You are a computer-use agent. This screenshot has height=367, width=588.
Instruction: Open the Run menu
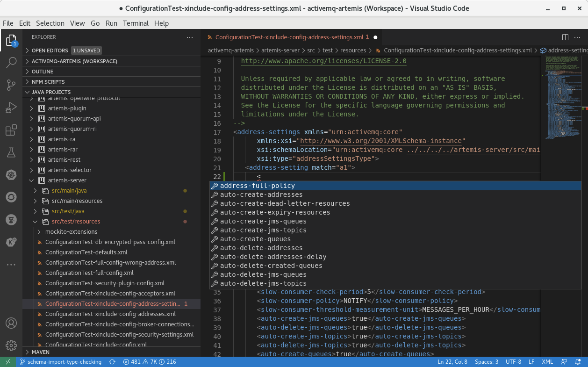click(x=111, y=23)
